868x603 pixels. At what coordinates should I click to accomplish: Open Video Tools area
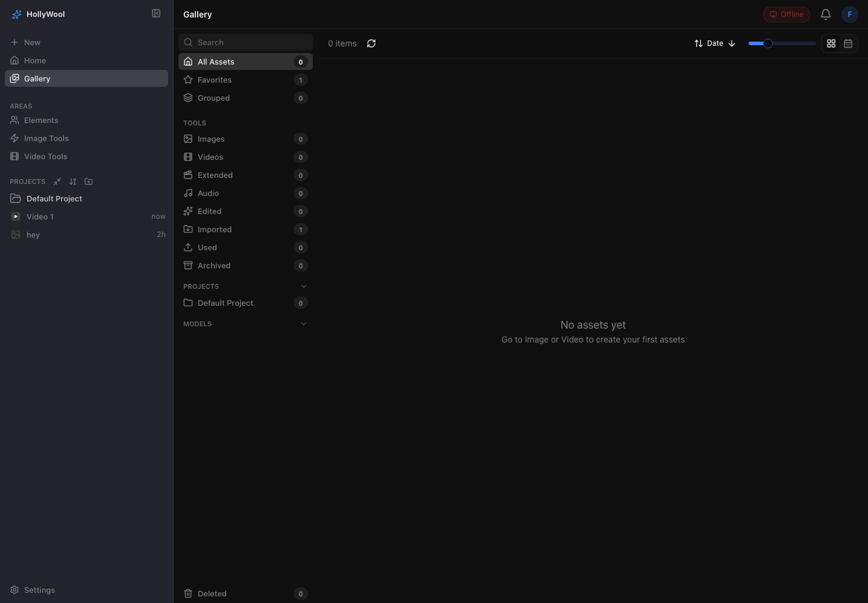pos(86,156)
